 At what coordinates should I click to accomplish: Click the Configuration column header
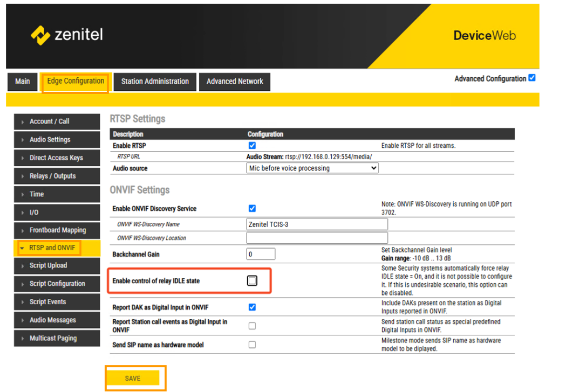coord(265,134)
